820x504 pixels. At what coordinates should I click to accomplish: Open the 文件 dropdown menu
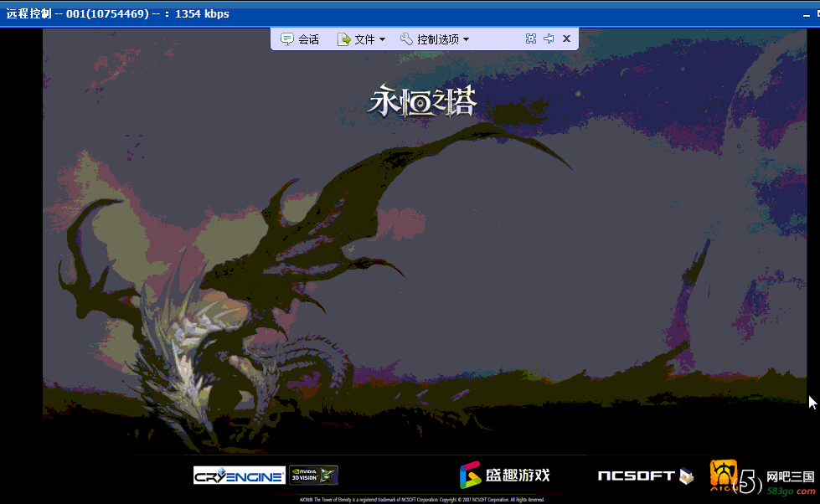click(x=361, y=39)
